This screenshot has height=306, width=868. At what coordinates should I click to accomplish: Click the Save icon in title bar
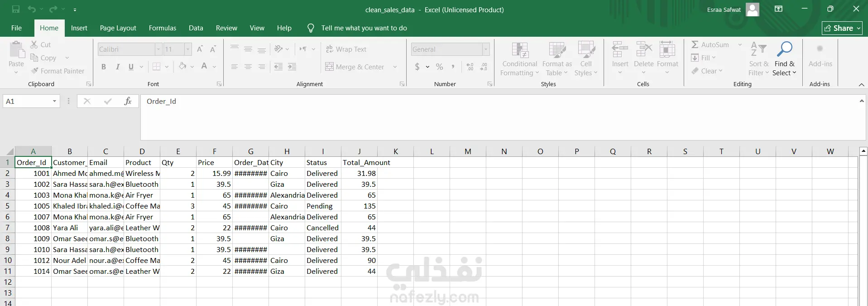point(16,9)
